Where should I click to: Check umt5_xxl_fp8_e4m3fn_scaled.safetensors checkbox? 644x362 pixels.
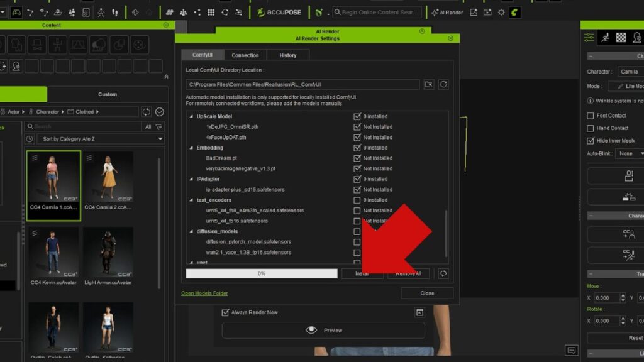357,211
